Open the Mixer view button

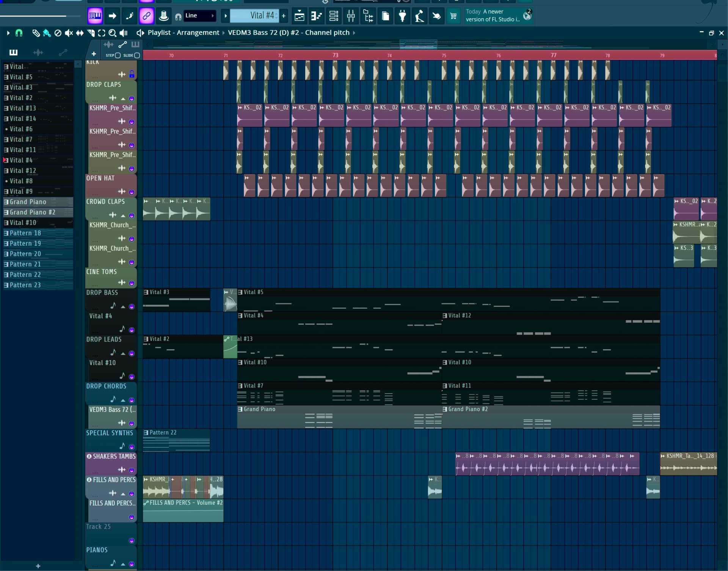[351, 16]
